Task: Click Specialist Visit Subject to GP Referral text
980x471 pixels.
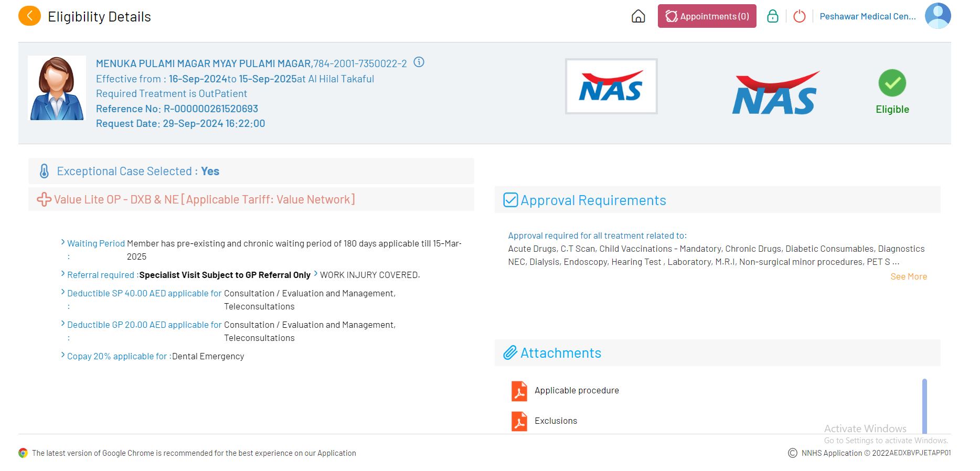Action: coord(225,275)
